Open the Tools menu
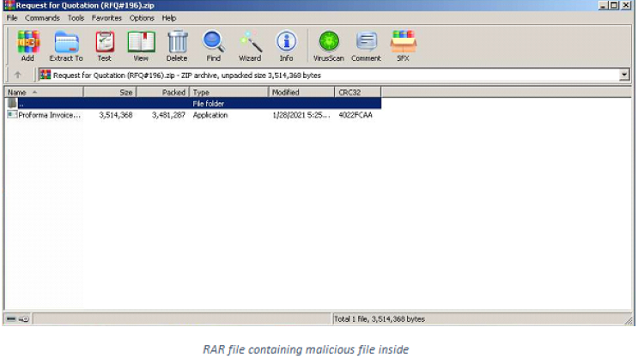The image size is (644, 357). 76,18
